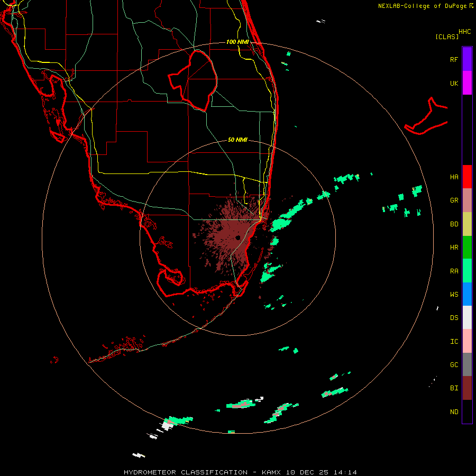Click the Lake Okeechobee outline on the map
Image resolution: width=476 pixels, height=476 pixels.
click(193, 80)
